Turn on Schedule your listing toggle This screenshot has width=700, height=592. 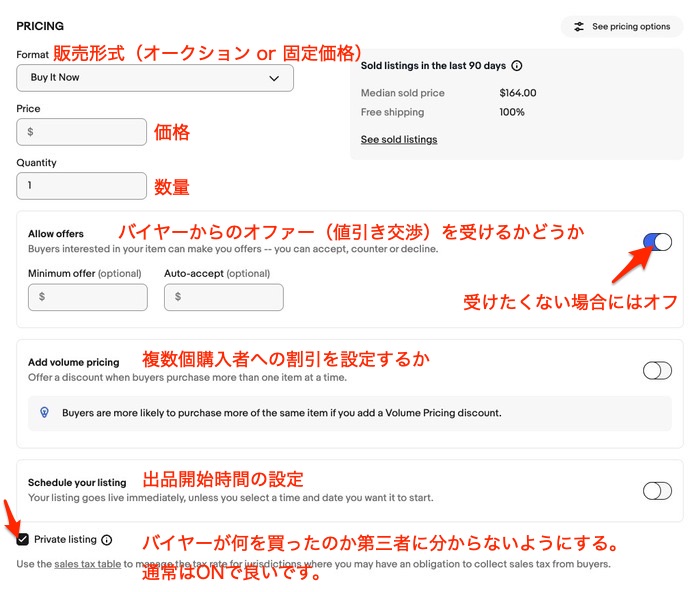pos(657,490)
